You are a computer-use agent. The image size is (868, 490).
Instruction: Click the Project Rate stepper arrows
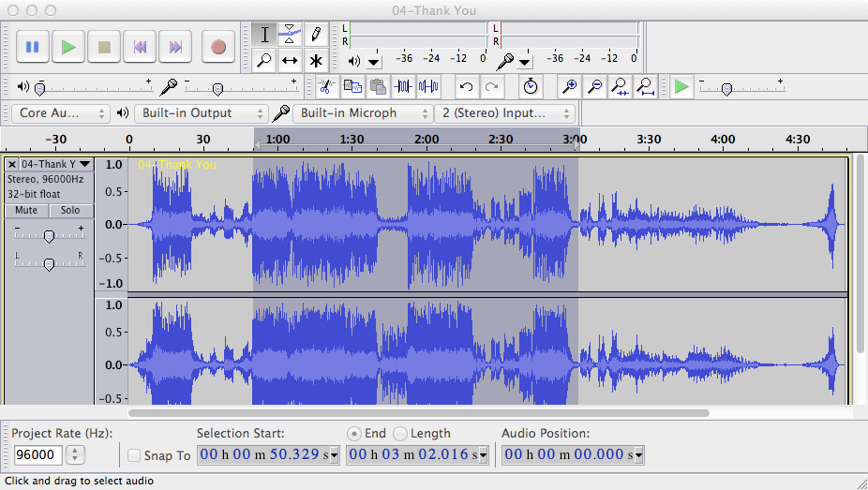[75, 455]
